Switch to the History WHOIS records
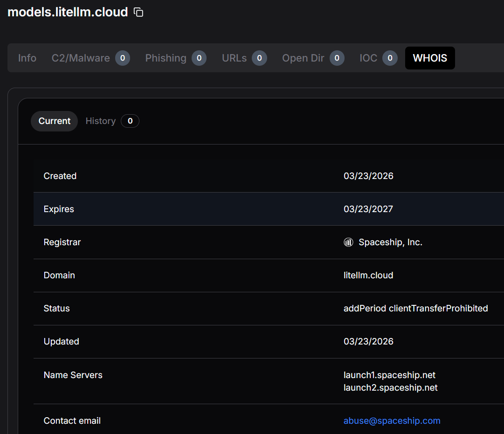The image size is (504, 434). 100,121
